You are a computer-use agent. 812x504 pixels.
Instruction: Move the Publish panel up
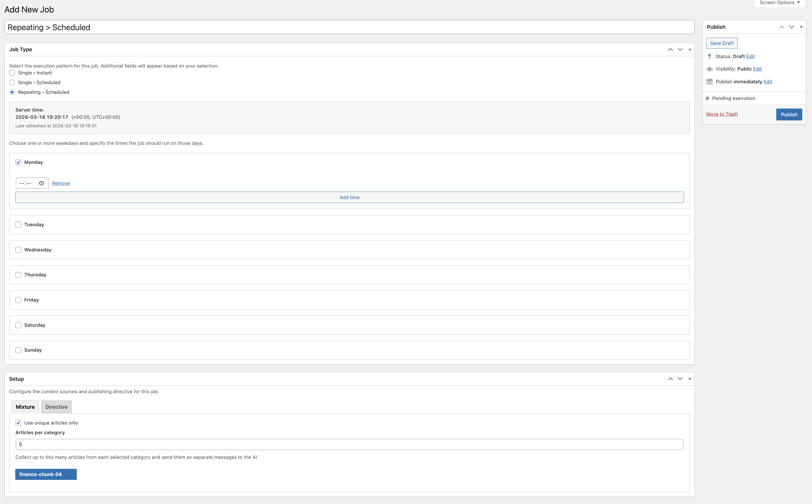pyautogui.click(x=782, y=27)
